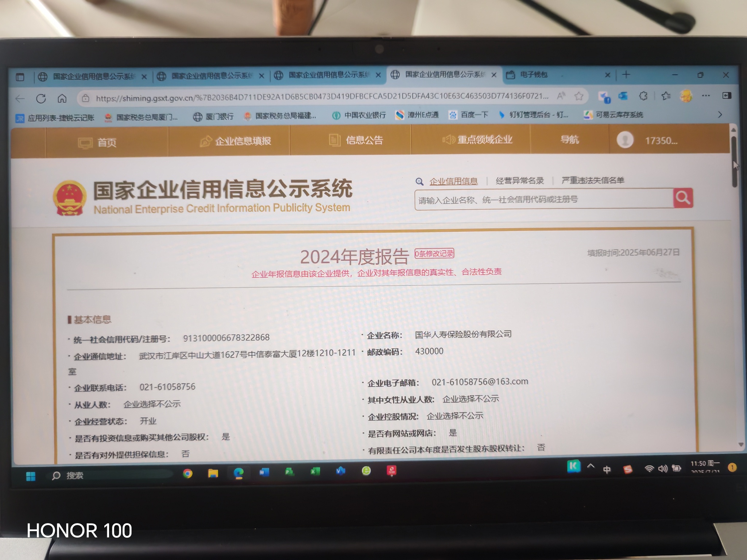Go to browser home page icon

click(62, 98)
